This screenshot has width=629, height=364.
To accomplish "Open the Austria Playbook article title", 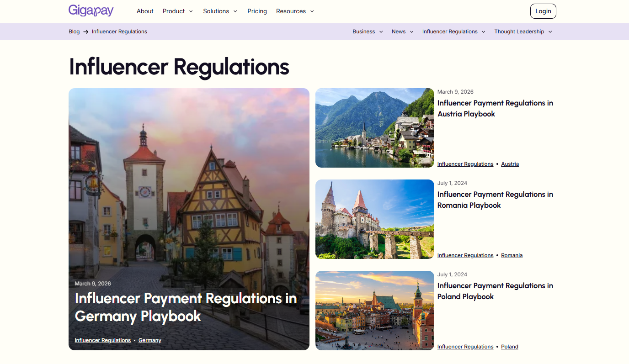I will coord(495,109).
